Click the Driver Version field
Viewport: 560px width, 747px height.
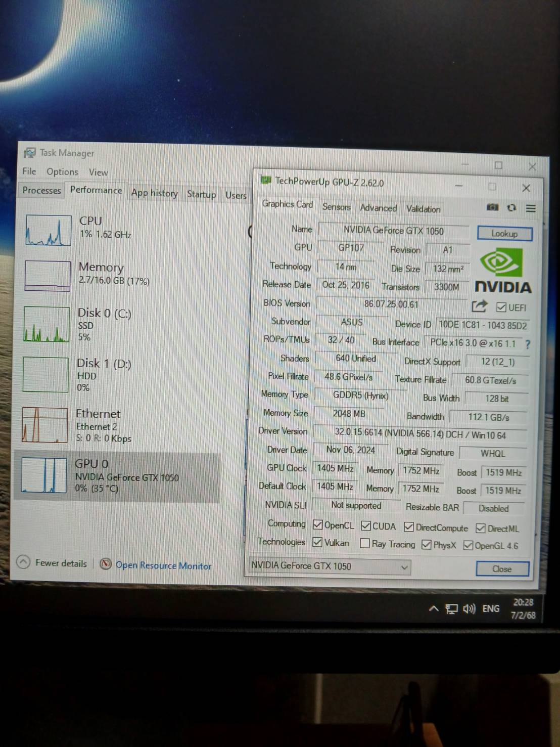[x=420, y=433]
